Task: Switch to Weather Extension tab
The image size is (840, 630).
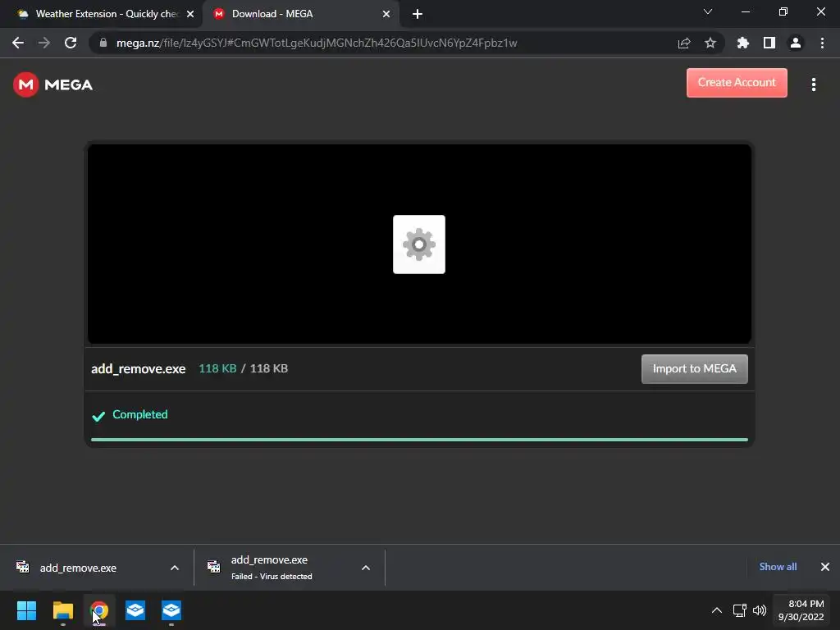Action: (102, 14)
